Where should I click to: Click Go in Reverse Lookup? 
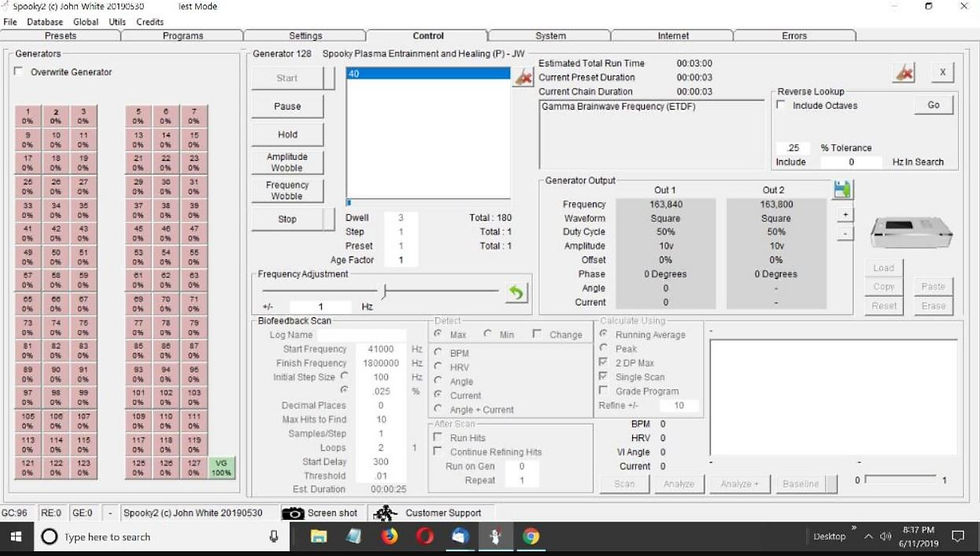point(933,105)
